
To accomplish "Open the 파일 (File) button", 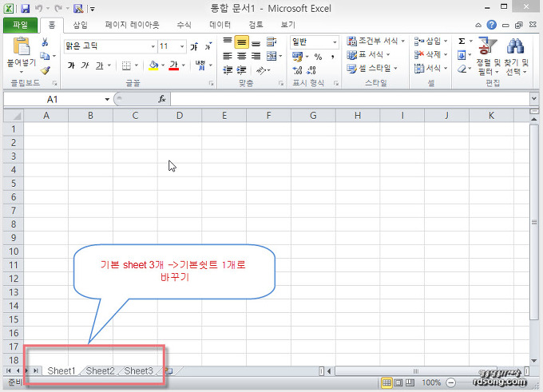I will [x=20, y=25].
